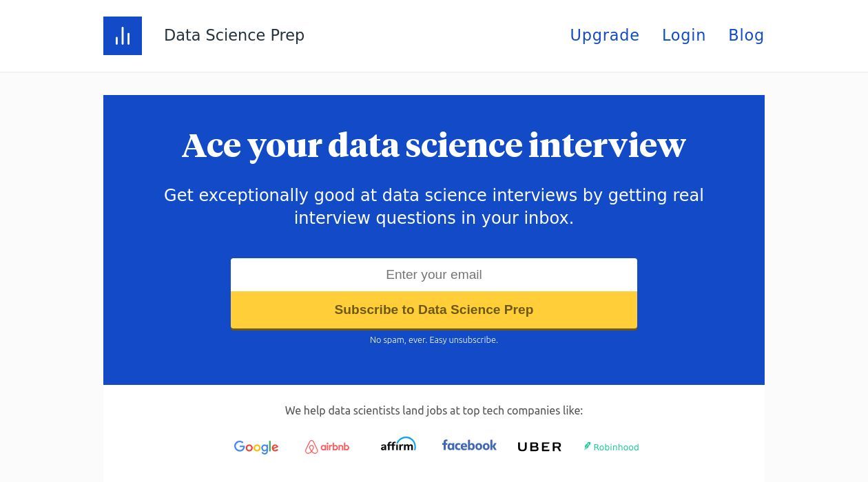Go to the Login page

pos(683,35)
